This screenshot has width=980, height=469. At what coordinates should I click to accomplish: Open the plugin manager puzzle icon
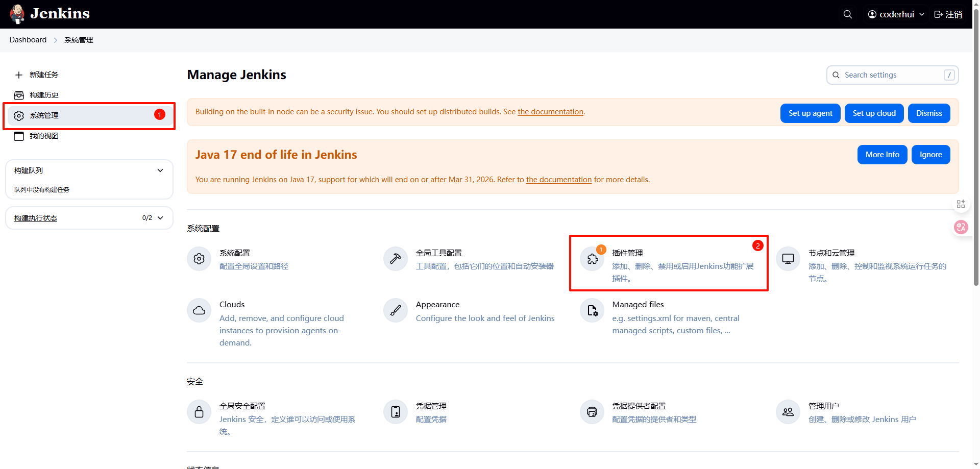coord(592,259)
